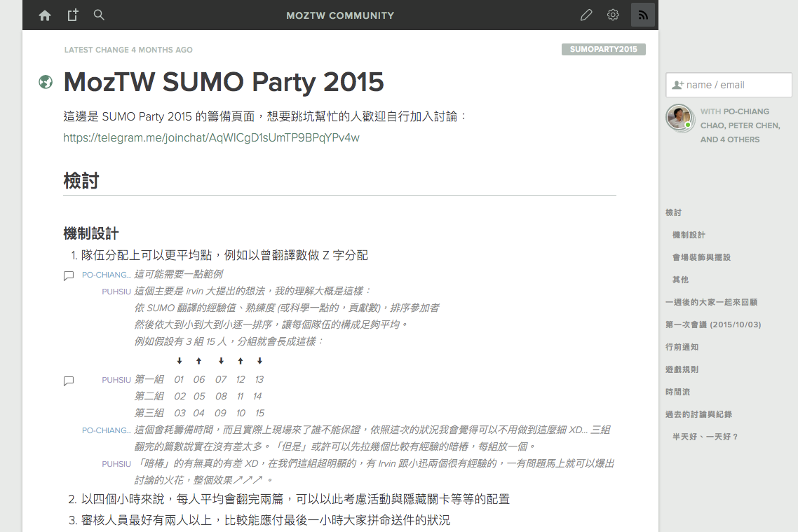Image resolution: width=798 pixels, height=532 pixels.
Task: Jump to 行前通知 in the outline
Action: [682, 347]
